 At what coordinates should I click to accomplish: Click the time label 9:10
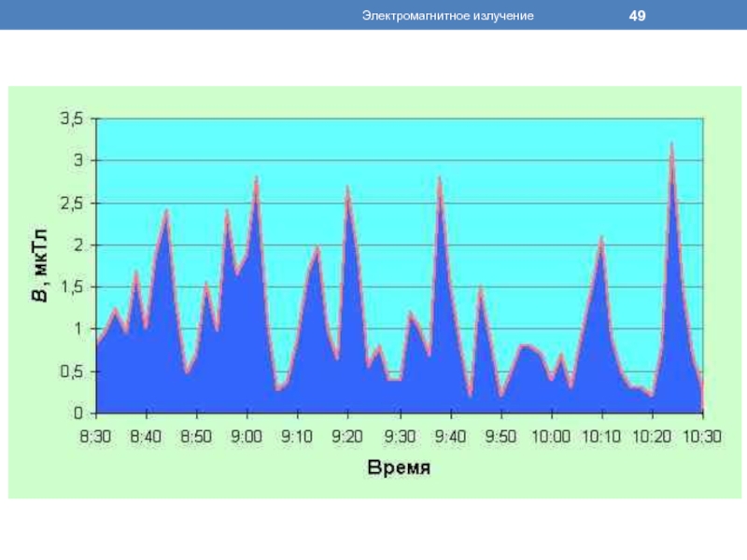[x=297, y=436]
